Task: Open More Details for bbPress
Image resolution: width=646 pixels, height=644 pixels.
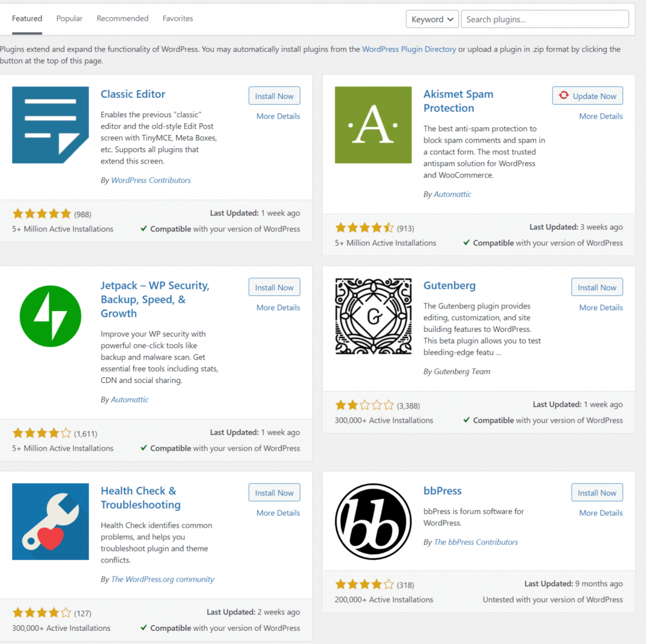Action: point(601,513)
